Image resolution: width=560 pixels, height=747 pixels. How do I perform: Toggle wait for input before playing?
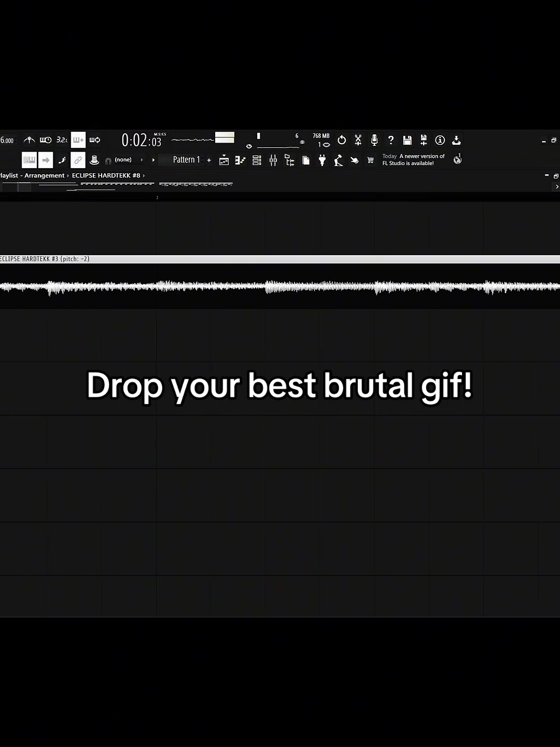pyautogui.click(x=46, y=140)
